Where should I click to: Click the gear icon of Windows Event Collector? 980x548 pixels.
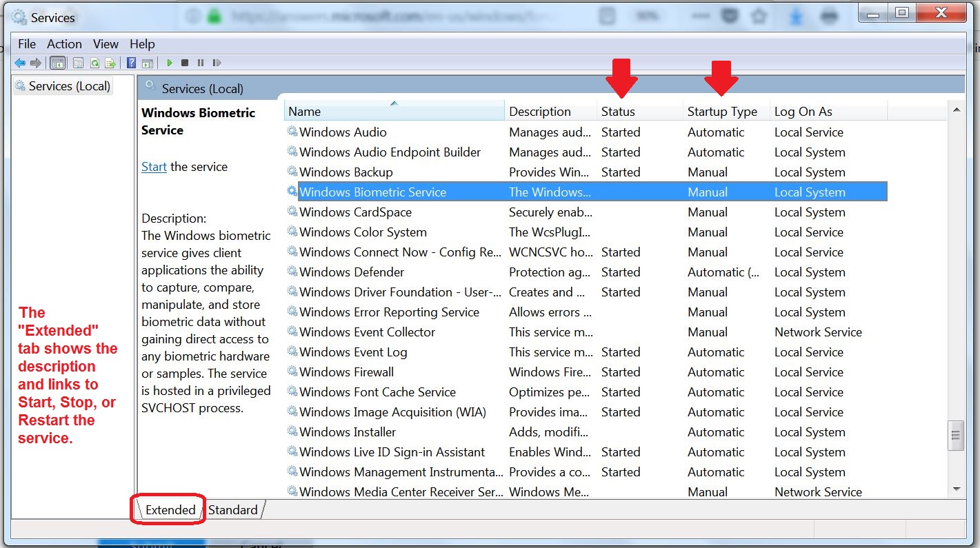292,332
